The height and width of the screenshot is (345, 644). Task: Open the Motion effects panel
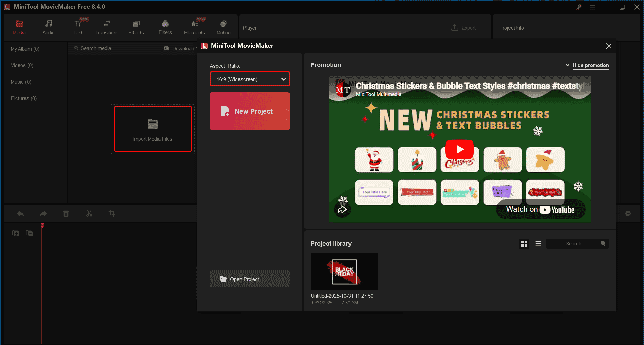click(223, 26)
